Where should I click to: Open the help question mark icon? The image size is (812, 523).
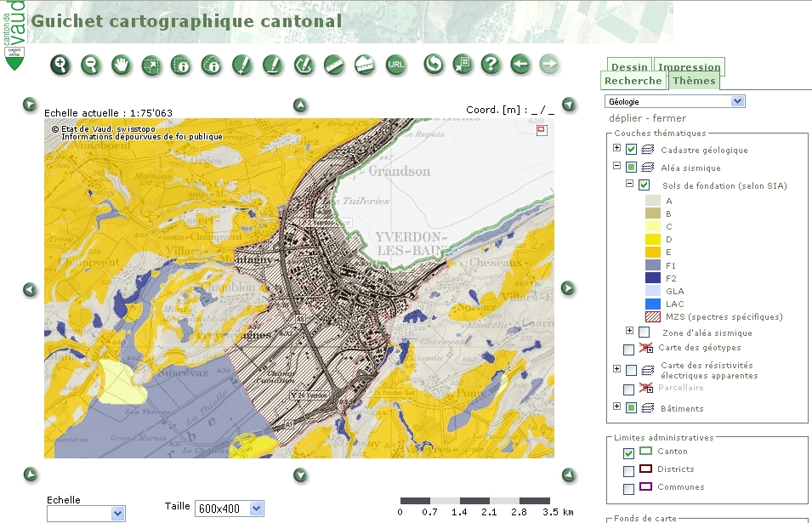pos(490,65)
